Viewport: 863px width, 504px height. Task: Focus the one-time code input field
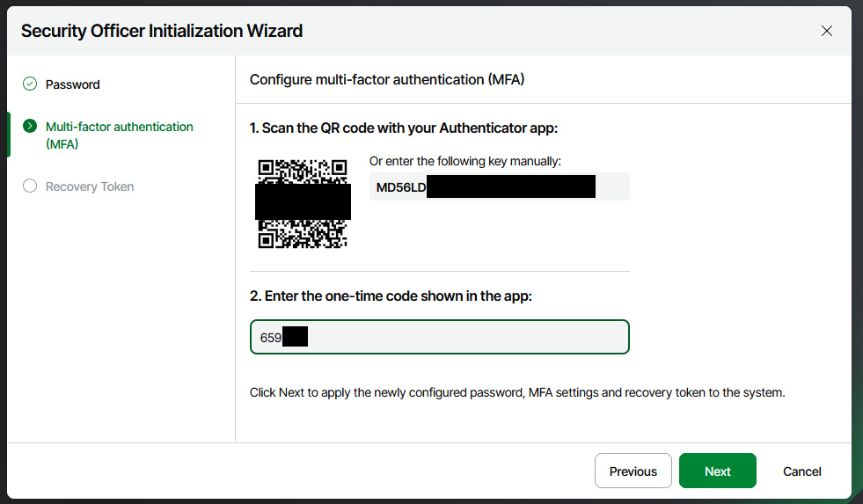pos(440,337)
